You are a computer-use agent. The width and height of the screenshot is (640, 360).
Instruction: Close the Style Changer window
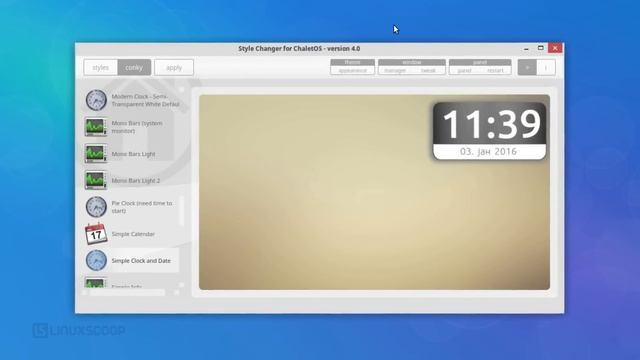(555, 48)
